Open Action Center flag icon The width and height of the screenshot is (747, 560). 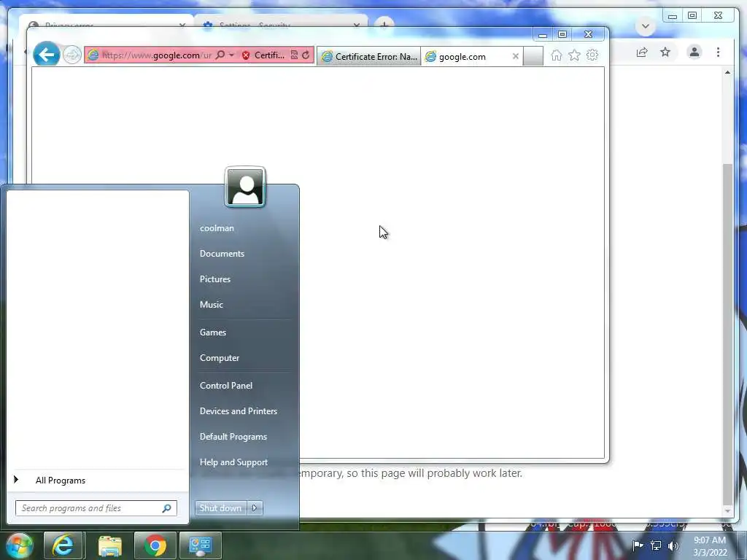pyautogui.click(x=638, y=545)
